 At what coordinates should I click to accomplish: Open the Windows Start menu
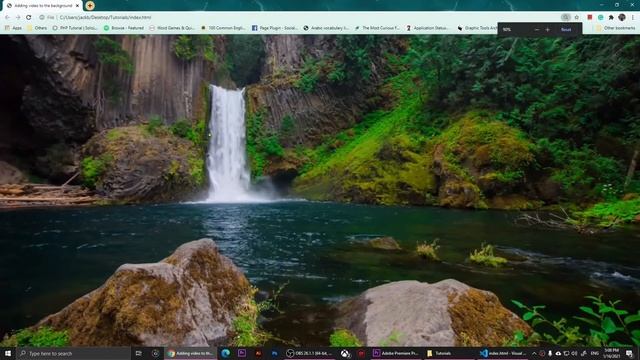coord(8,353)
